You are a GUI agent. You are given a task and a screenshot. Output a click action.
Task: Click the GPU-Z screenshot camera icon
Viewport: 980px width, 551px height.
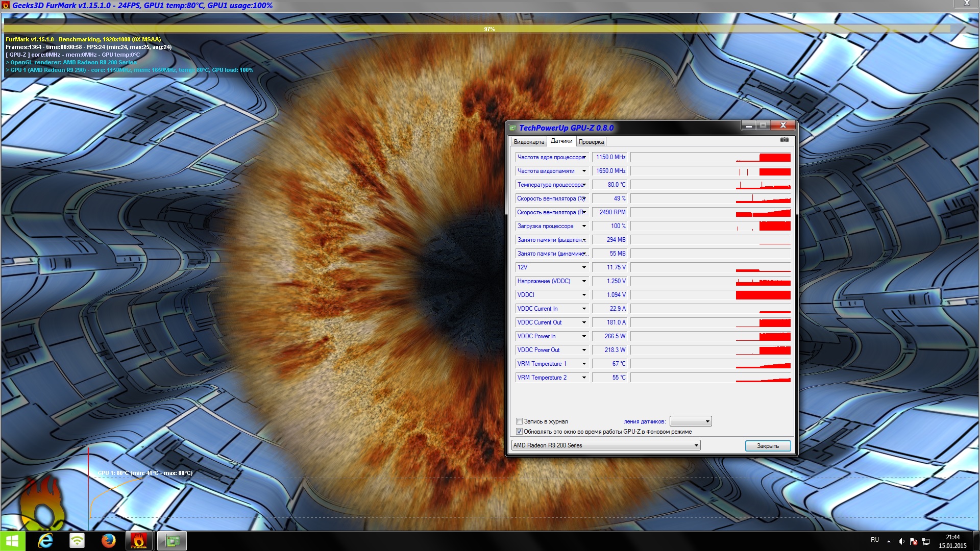(785, 140)
